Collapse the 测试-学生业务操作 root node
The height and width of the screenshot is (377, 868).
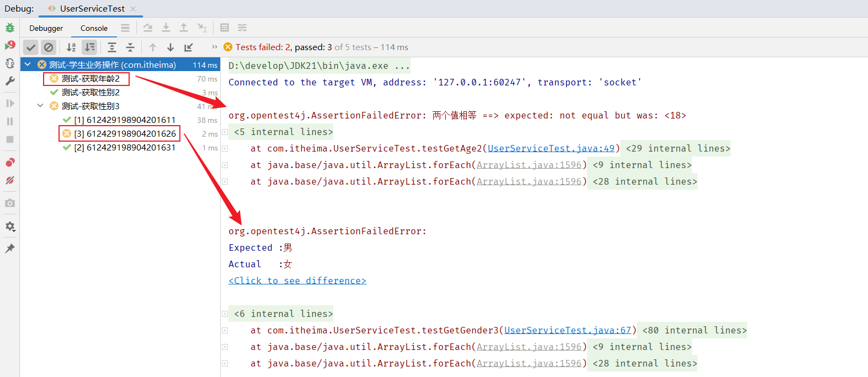[x=28, y=65]
